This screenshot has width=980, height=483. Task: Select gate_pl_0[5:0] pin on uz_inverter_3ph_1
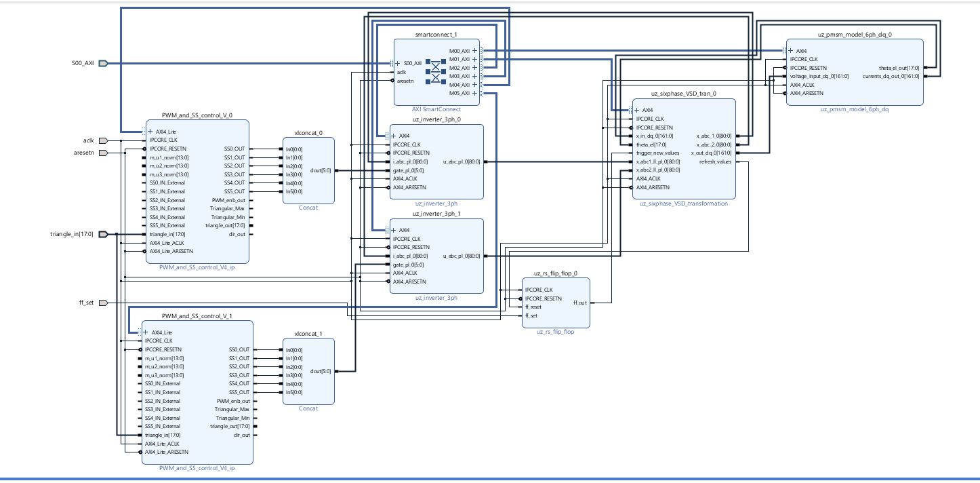409,265
